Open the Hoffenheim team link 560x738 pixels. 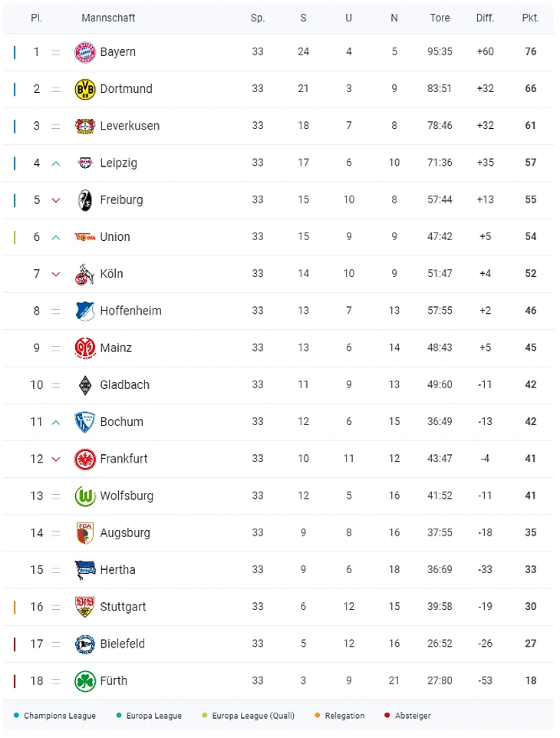point(130,311)
